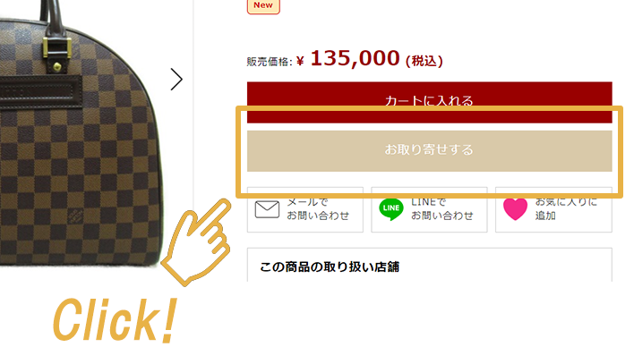The width and height of the screenshot is (634, 364).
Task: Click the yen currency symbol
Action: pos(300,61)
